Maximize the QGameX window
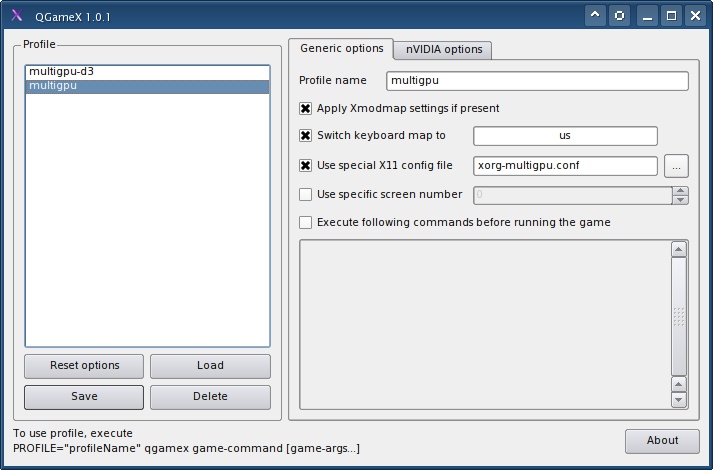Viewport: 713px width, 470px height. (x=672, y=16)
